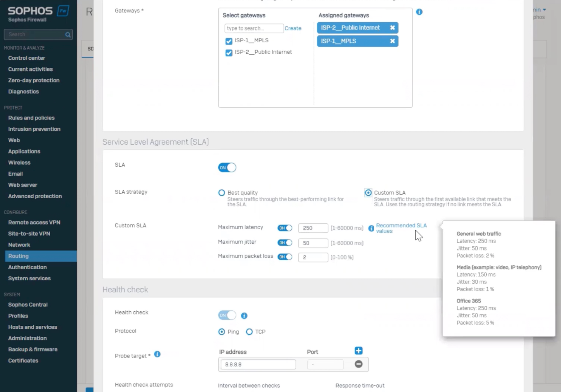Uncheck the ISP-1__MPLS gateway checkbox
The width and height of the screenshot is (561, 392).
tap(229, 41)
